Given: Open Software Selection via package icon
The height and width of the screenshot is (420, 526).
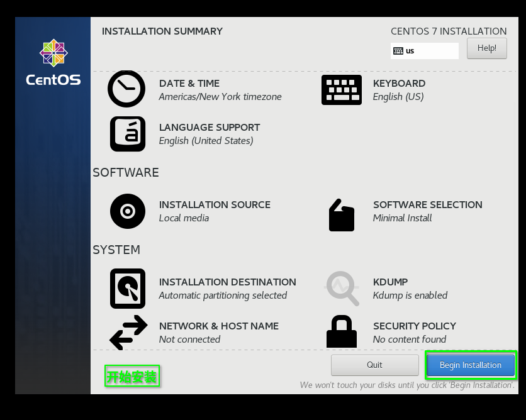Looking at the screenshot, I should tap(342, 214).
